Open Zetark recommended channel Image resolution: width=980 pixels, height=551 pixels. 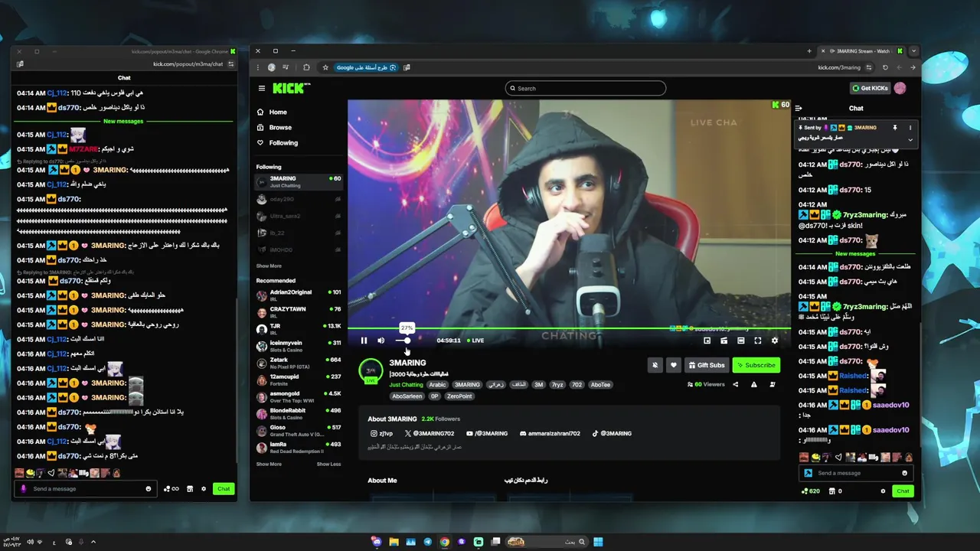click(x=299, y=363)
